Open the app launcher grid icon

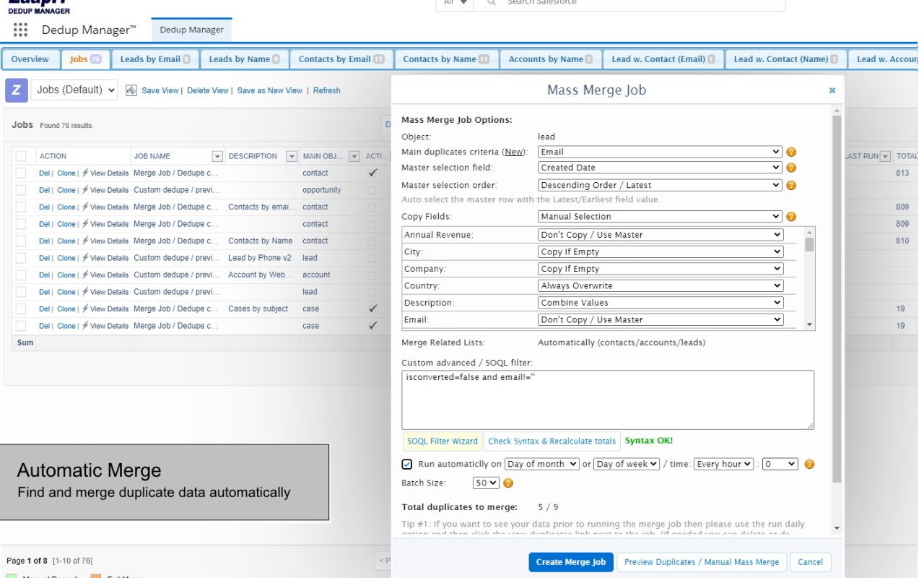[x=20, y=30]
